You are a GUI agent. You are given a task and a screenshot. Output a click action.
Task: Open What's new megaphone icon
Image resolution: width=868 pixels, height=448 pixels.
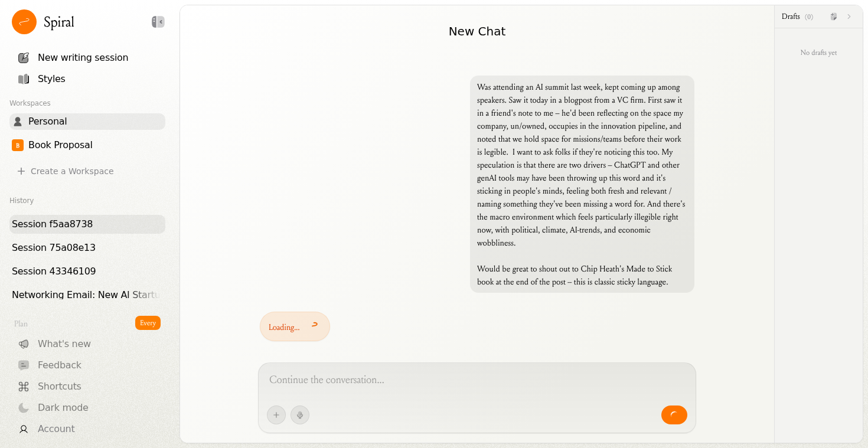[24, 344]
